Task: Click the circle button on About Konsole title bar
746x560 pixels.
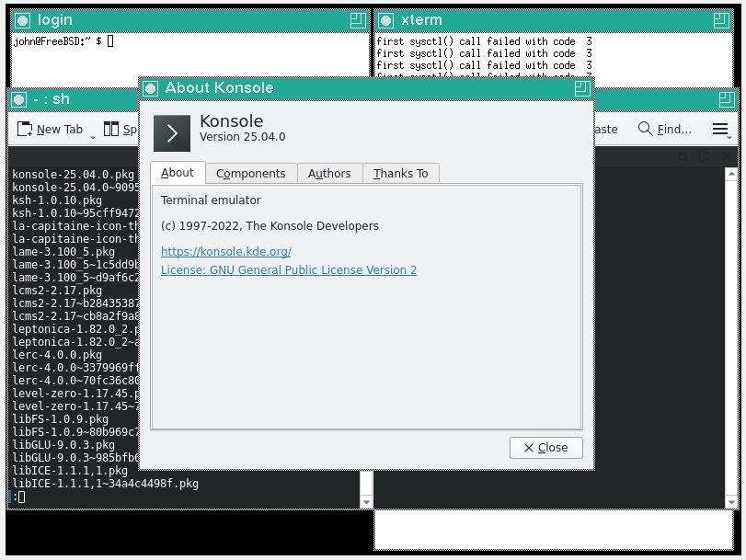Action: tap(151, 88)
